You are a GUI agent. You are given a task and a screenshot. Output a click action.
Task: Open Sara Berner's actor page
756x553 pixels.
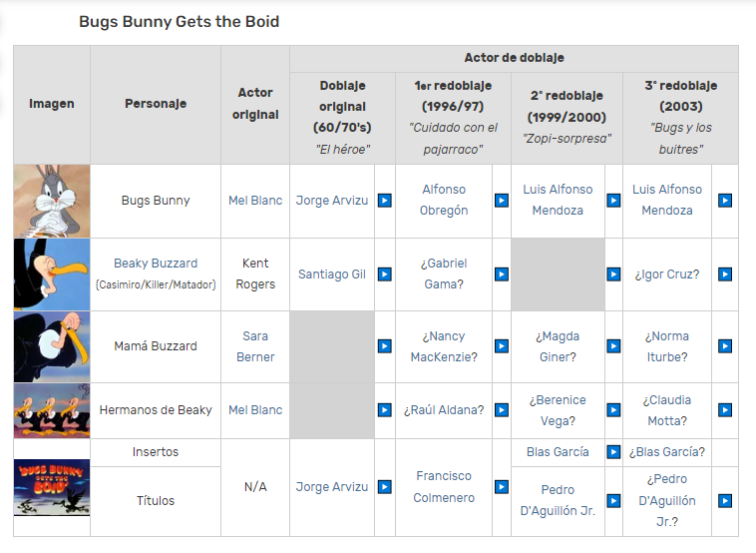click(x=255, y=346)
